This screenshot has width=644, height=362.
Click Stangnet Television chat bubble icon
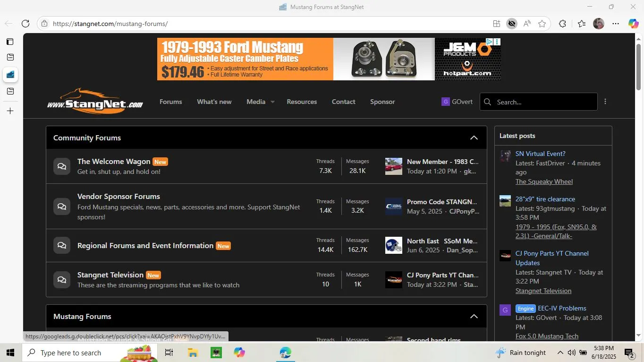point(62,280)
